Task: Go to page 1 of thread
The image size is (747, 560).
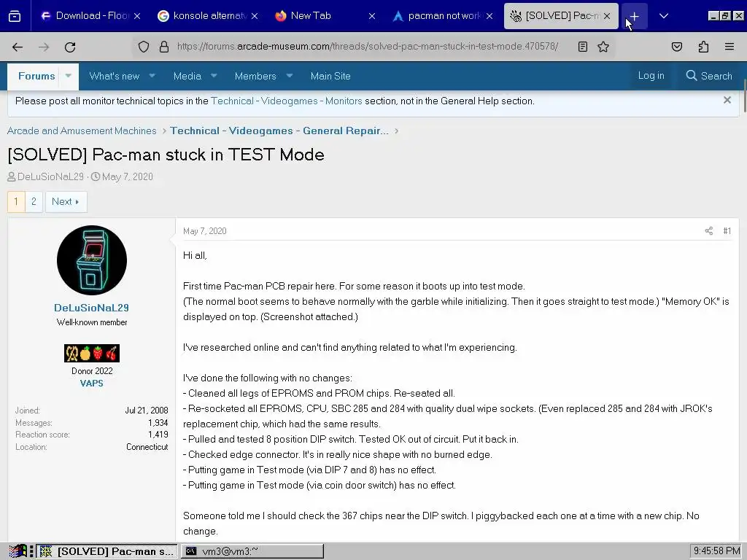Action: click(16, 201)
